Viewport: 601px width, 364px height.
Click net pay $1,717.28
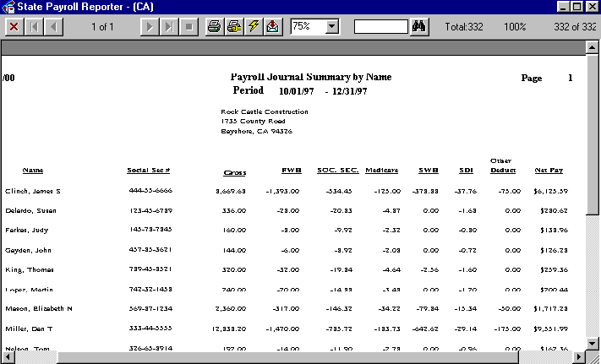pos(550,308)
